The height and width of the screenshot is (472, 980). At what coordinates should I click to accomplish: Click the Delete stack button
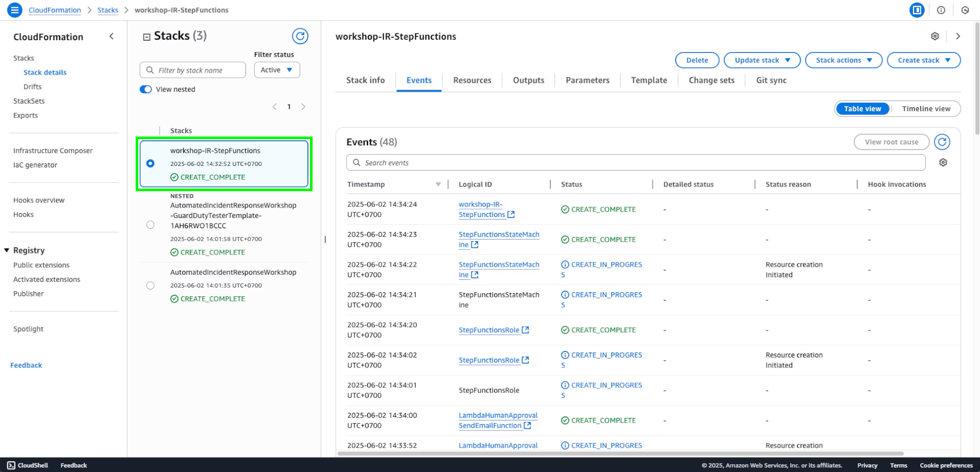tap(697, 60)
